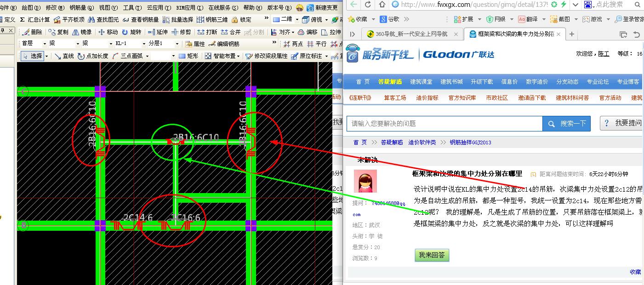This screenshot has width=644, height=285.
Task: Click 平齐板顶 tool in toolbar
Action: [69, 20]
